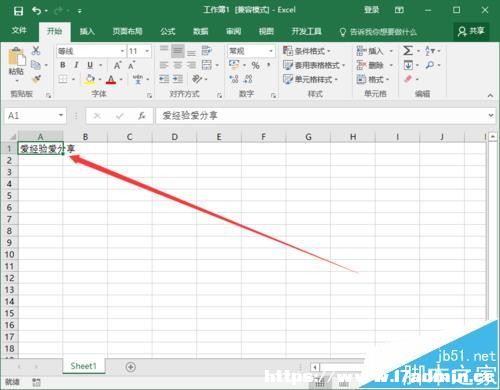This screenshot has height=390, width=500.
Task: Switch to the 开发工具 tab
Action: click(x=306, y=32)
